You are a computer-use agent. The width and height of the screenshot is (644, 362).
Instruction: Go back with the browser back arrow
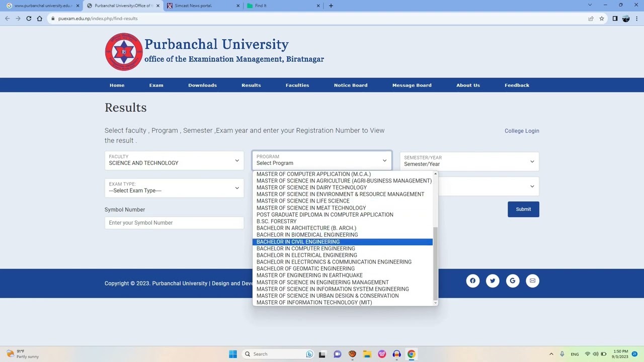pos(7,19)
